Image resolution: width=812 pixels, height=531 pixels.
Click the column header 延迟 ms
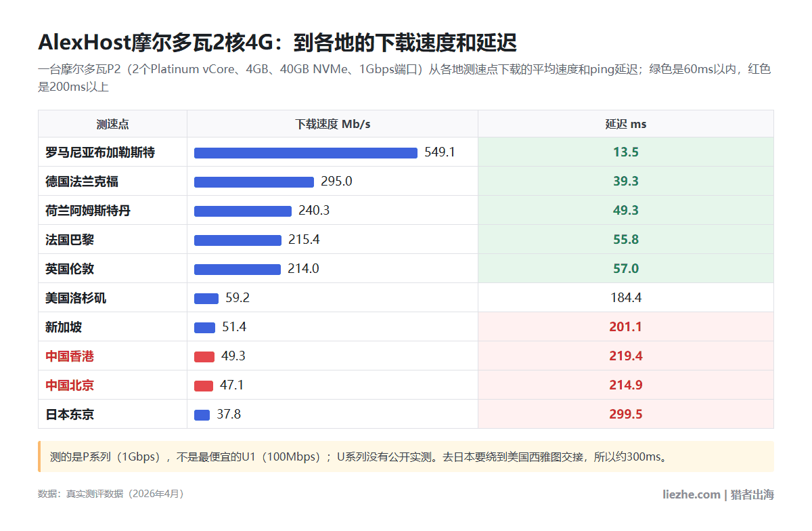[x=625, y=124]
